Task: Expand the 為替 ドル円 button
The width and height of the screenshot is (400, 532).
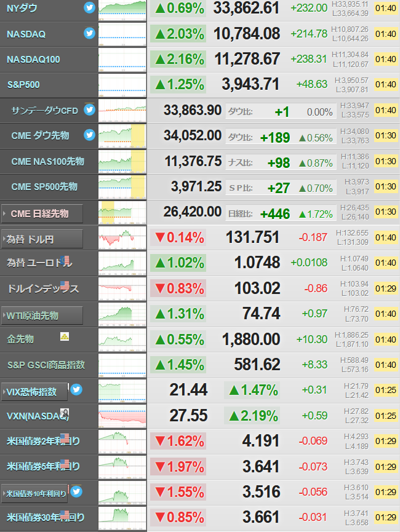Action: (x=42, y=239)
